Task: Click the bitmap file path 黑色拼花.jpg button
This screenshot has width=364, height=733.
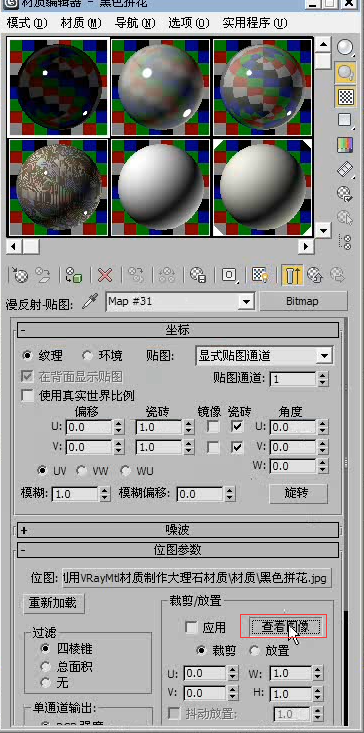Action: point(197,578)
